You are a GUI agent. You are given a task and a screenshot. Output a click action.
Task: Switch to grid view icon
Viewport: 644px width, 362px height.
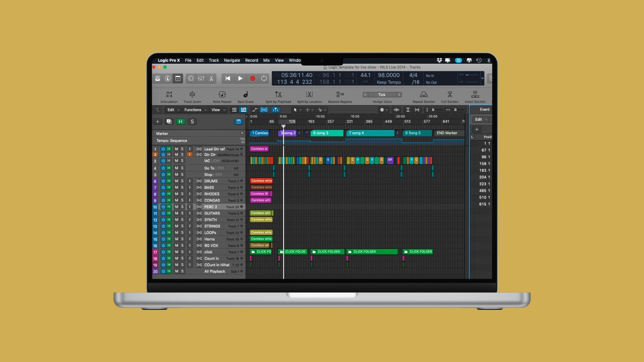[x=234, y=110]
